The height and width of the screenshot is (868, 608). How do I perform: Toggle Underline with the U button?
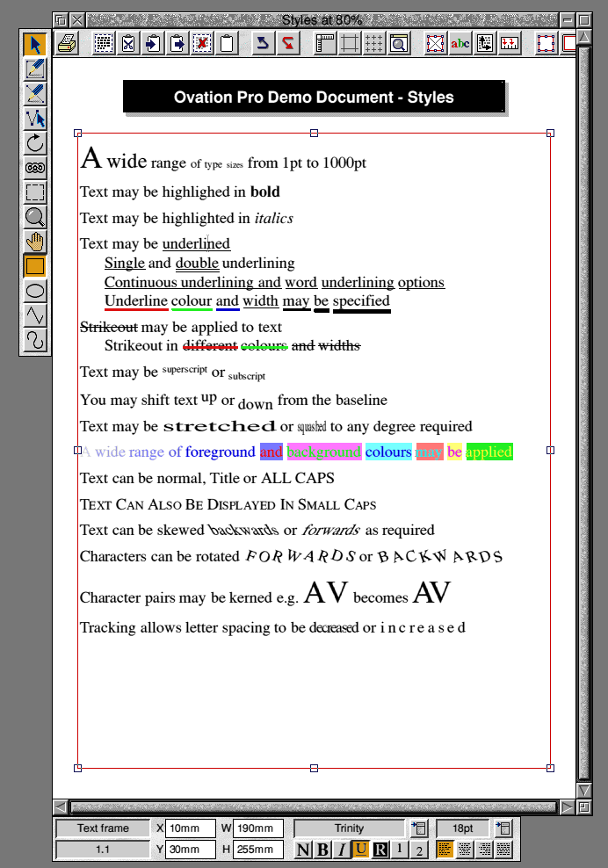(361, 850)
